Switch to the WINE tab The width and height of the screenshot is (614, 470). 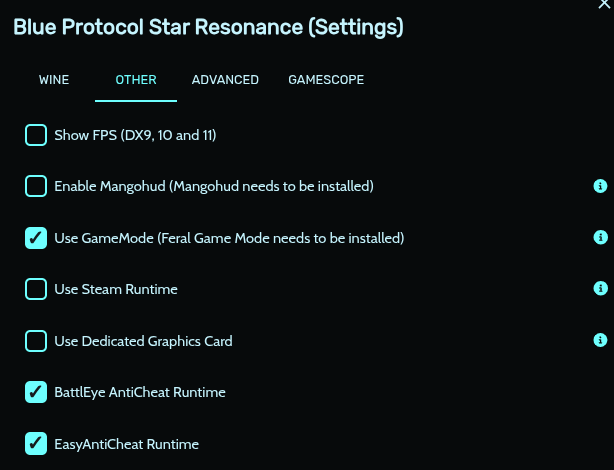[54, 80]
